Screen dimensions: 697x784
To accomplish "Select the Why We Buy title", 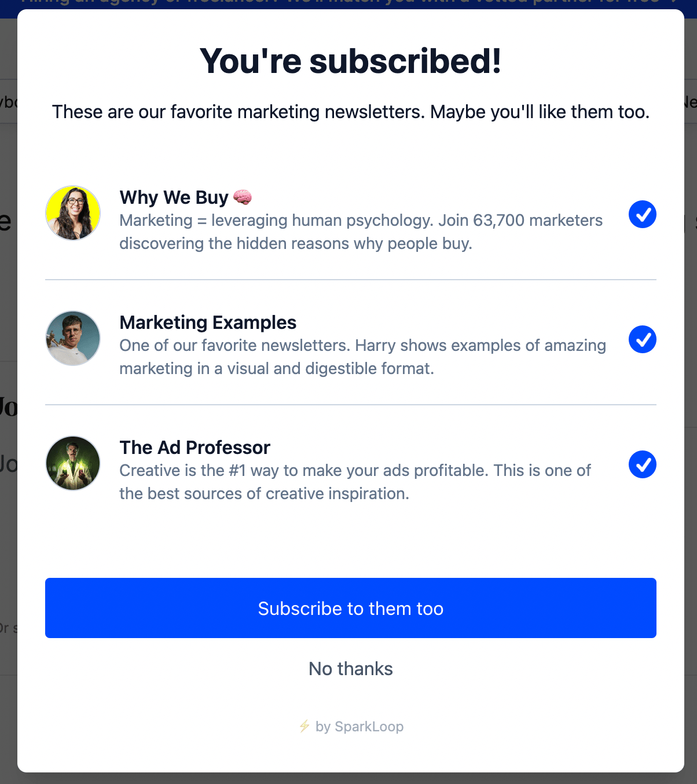I will click(174, 197).
